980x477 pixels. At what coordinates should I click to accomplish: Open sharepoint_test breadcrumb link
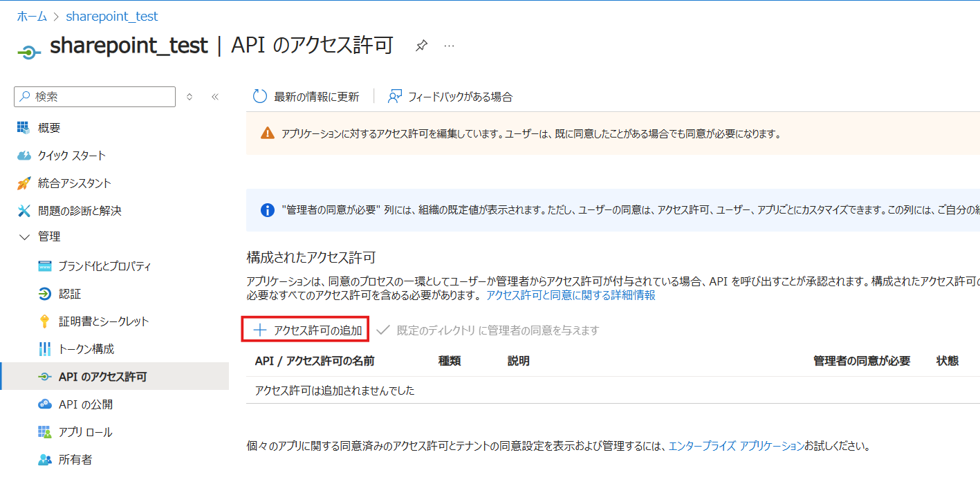tap(112, 16)
